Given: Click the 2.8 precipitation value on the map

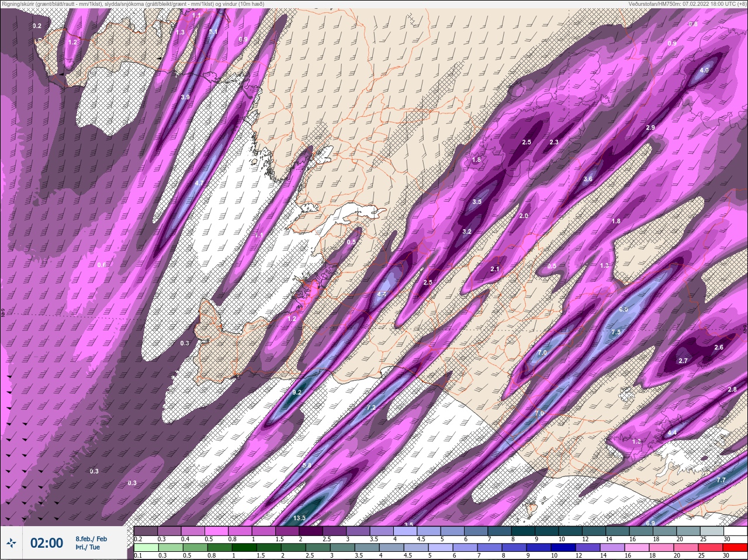Looking at the screenshot, I should pos(732,389).
